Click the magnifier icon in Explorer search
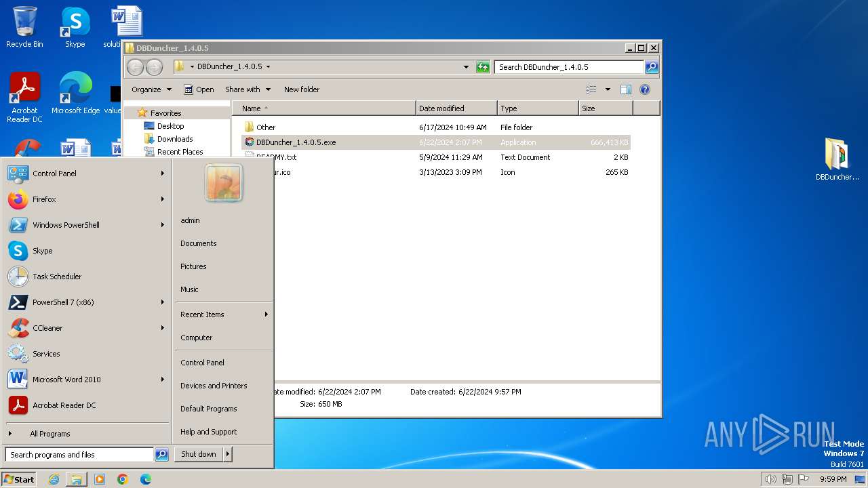 (651, 67)
